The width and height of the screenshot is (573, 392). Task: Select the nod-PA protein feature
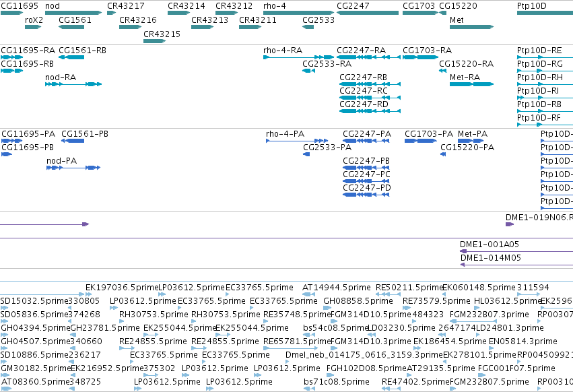point(73,168)
